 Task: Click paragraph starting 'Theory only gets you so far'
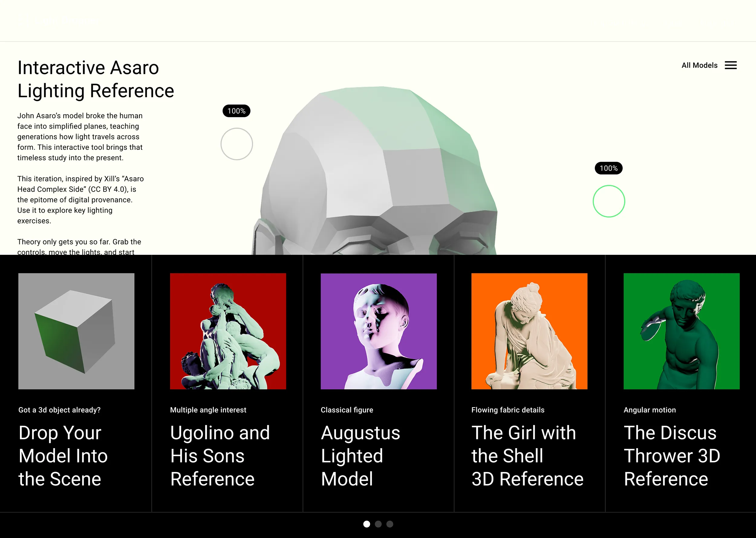tap(79, 247)
